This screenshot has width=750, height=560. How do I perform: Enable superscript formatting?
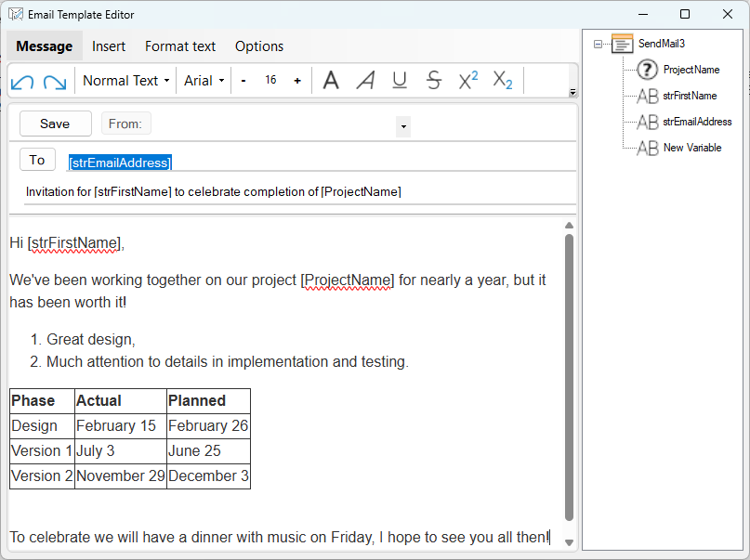(467, 81)
